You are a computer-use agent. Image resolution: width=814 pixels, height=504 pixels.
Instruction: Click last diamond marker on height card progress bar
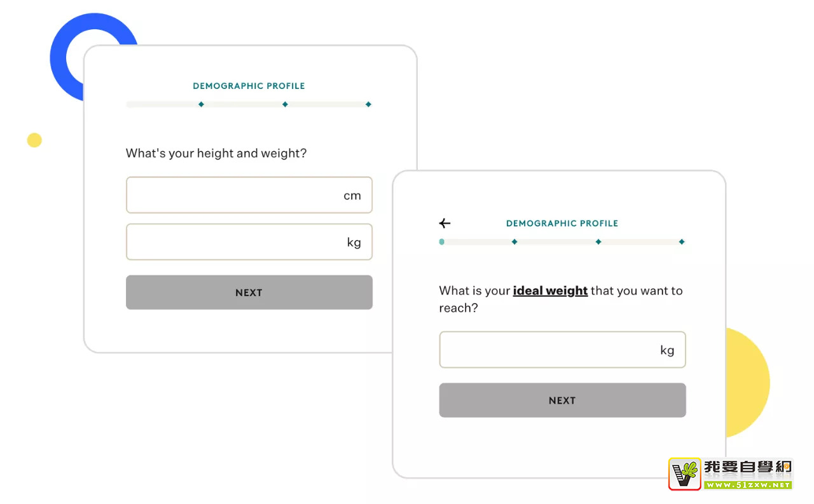point(368,104)
